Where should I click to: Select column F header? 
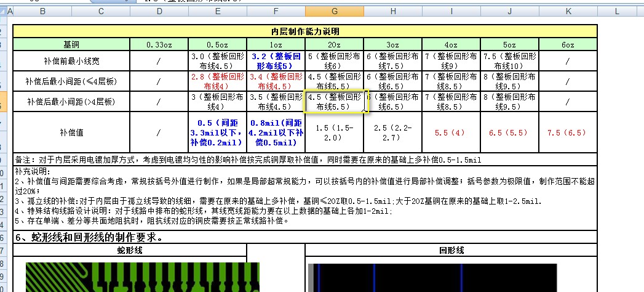point(276,12)
